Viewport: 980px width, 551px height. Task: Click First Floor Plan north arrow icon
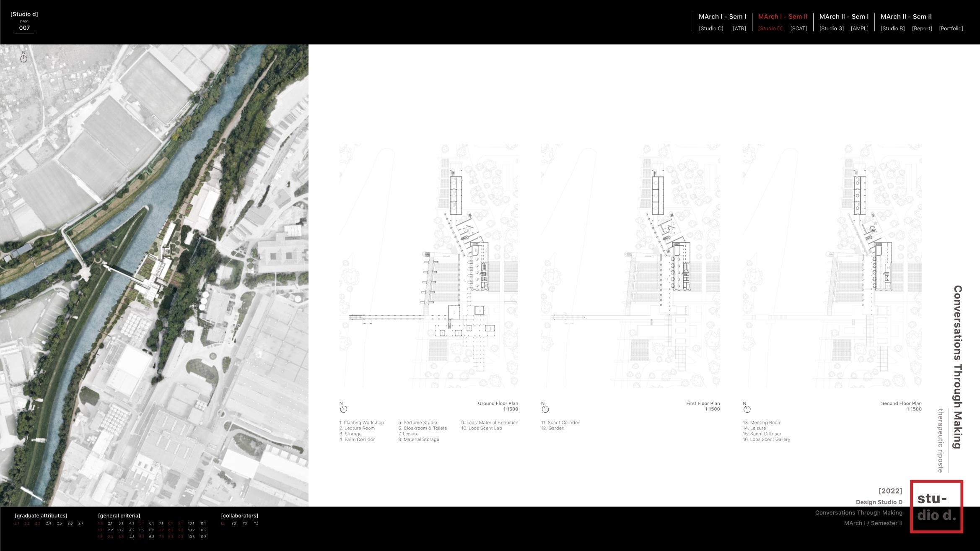click(545, 409)
